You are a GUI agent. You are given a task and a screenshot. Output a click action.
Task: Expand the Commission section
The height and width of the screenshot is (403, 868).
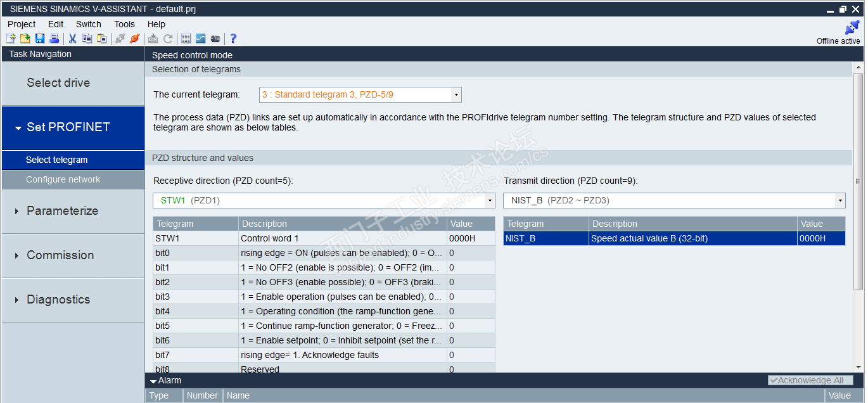tap(73, 255)
